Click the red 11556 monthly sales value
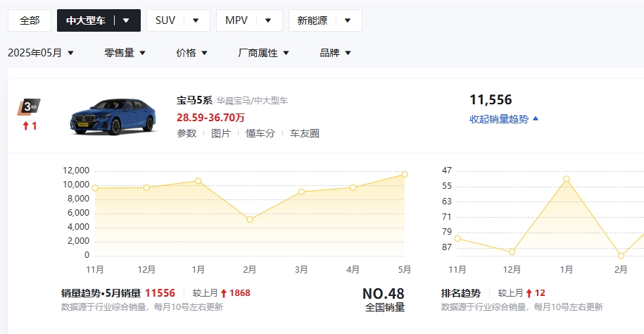Image resolution: width=644 pixels, height=334 pixels. [160, 293]
